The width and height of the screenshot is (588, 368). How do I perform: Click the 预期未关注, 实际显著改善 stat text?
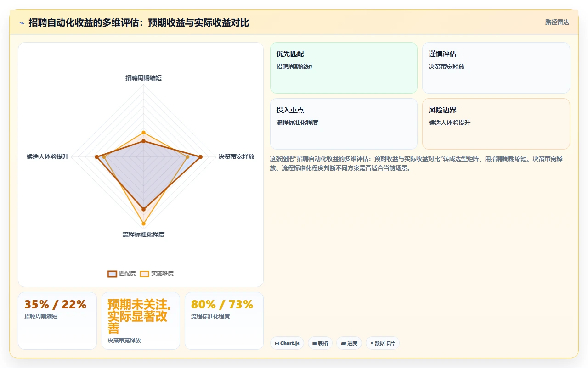click(x=139, y=317)
